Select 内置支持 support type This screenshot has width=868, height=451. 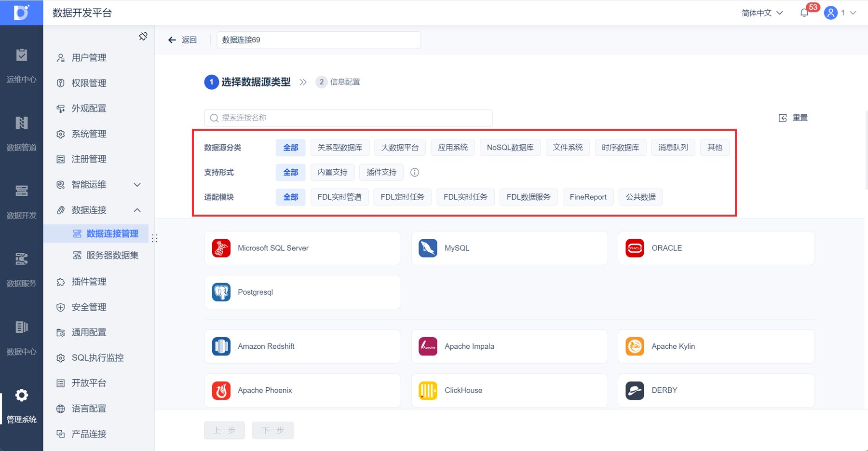pyautogui.click(x=333, y=172)
